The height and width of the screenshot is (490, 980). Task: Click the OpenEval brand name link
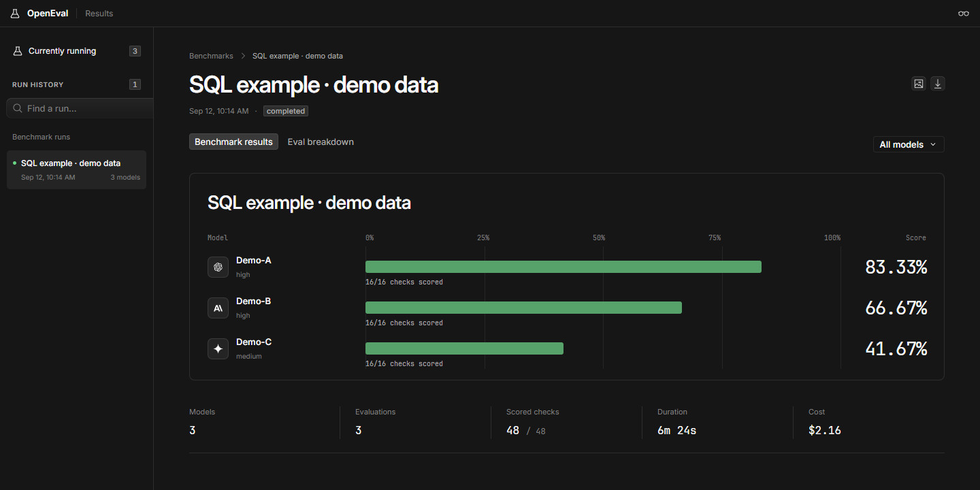[x=48, y=14]
